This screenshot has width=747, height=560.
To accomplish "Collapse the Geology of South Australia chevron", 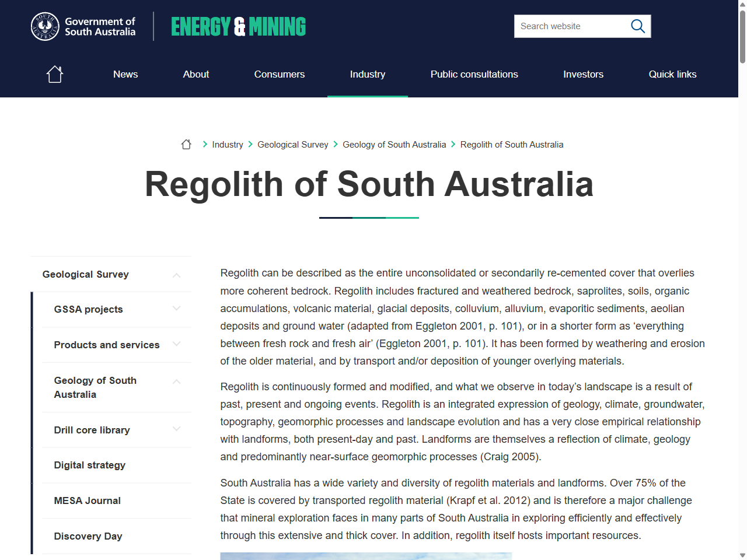I will point(176,381).
